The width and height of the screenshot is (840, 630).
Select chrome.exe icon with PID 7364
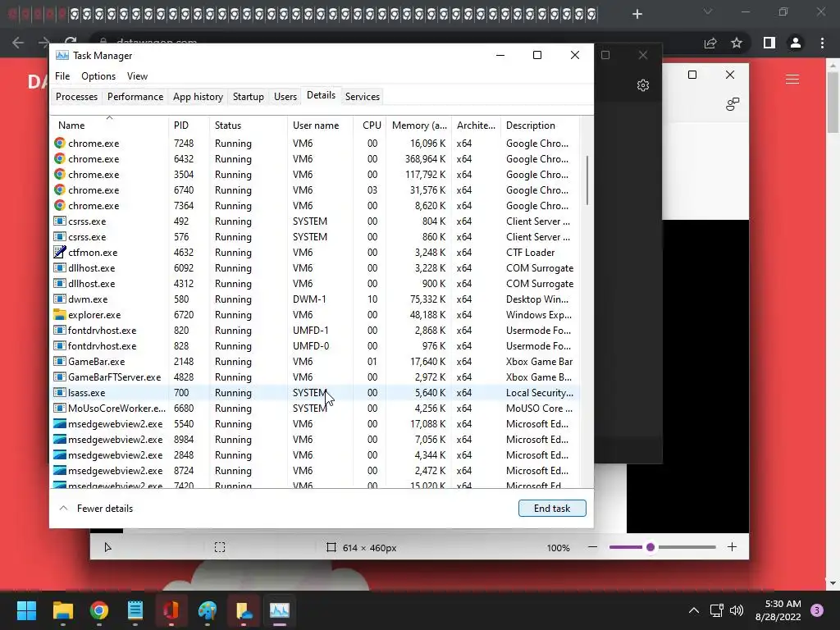click(x=59, y=205)
